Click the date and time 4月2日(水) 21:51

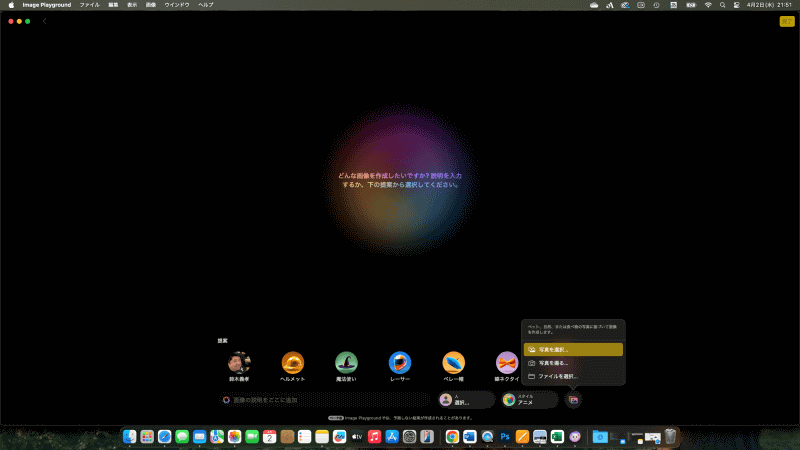(769, 5)
